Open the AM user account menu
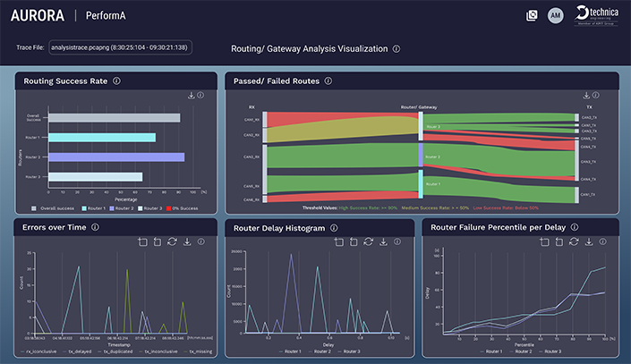Viewport: 631px width, 364px height. [x=555, y=15]
